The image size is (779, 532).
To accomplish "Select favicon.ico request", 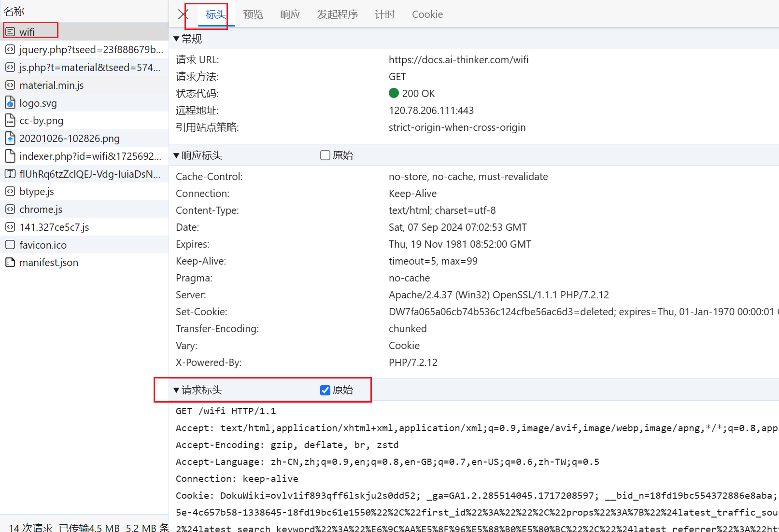I will coord(85,245).
